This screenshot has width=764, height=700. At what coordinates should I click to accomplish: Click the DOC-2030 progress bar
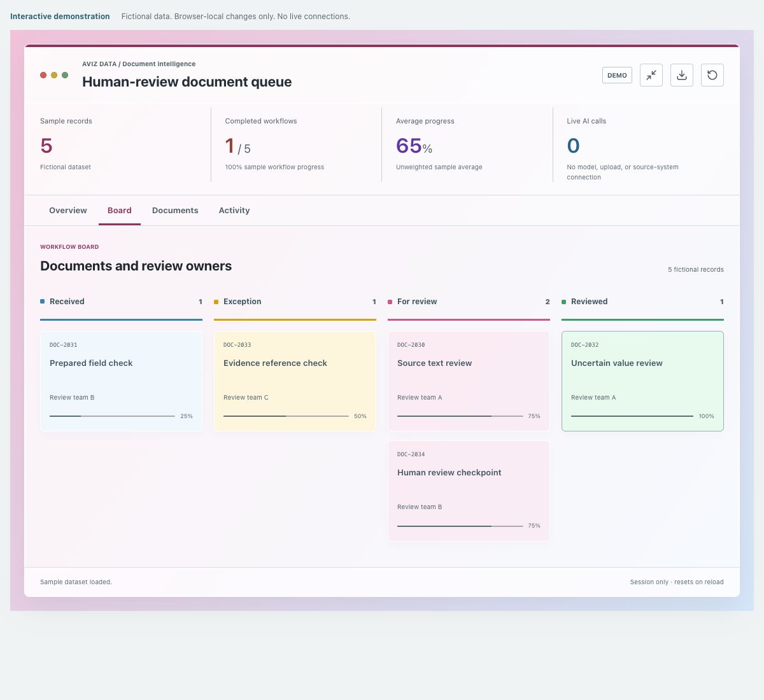click(x=460, y=416)
